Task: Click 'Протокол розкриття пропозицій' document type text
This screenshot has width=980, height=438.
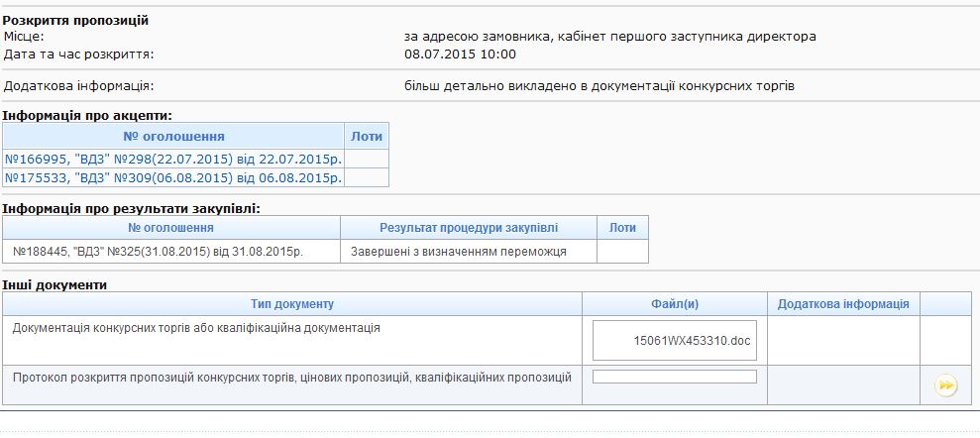Action: tap(291, 377)
